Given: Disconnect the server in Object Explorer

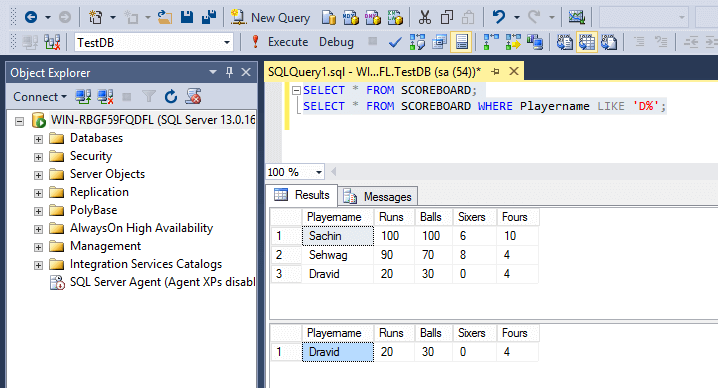Looking at the screenshot, I should 105,97.
